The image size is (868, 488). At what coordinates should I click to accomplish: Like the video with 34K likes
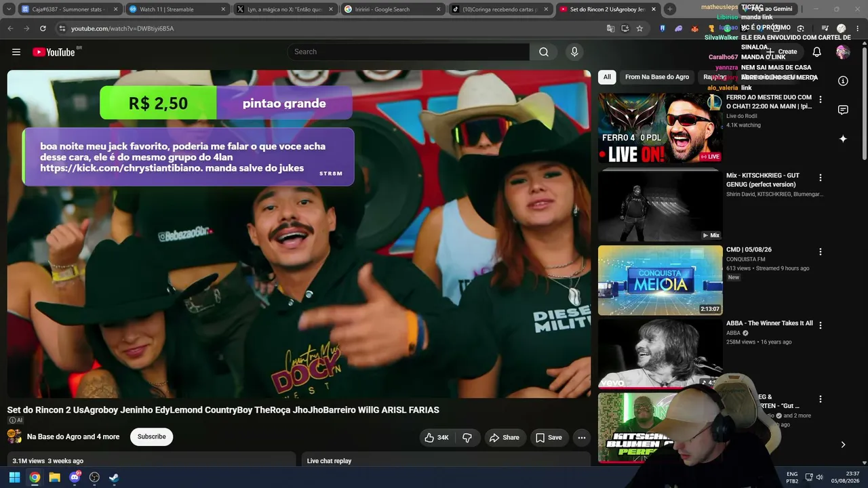(436, 438)
